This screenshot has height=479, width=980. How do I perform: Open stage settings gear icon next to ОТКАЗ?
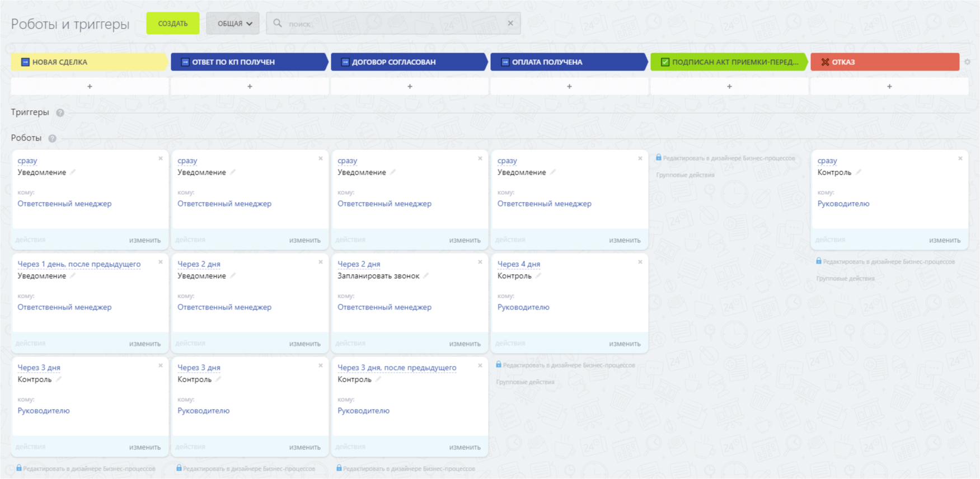pyautogui.click(x=967, y=62)
